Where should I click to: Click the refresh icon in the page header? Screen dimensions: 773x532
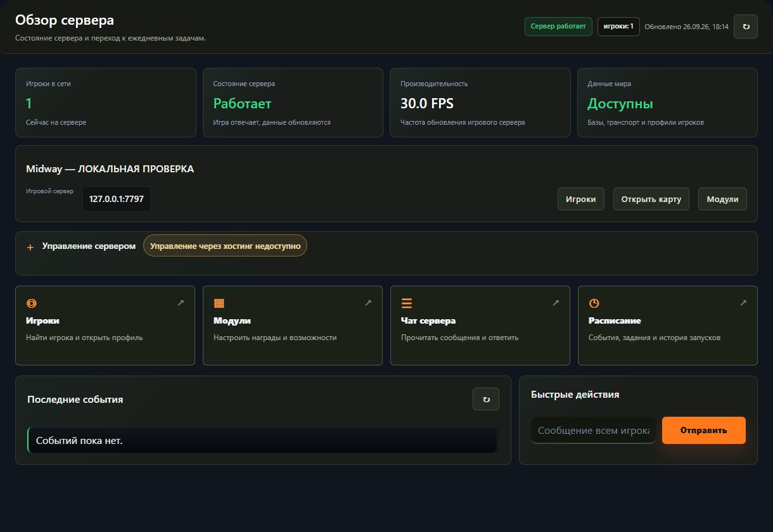coord(745,27)
